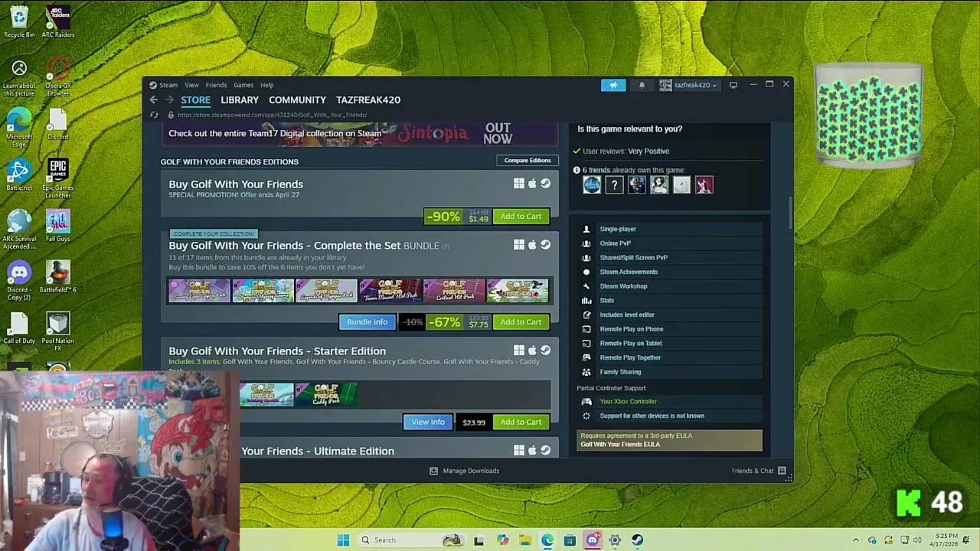
Task: Click Your Xbox Controller support entry
Action: coord(670,402)
